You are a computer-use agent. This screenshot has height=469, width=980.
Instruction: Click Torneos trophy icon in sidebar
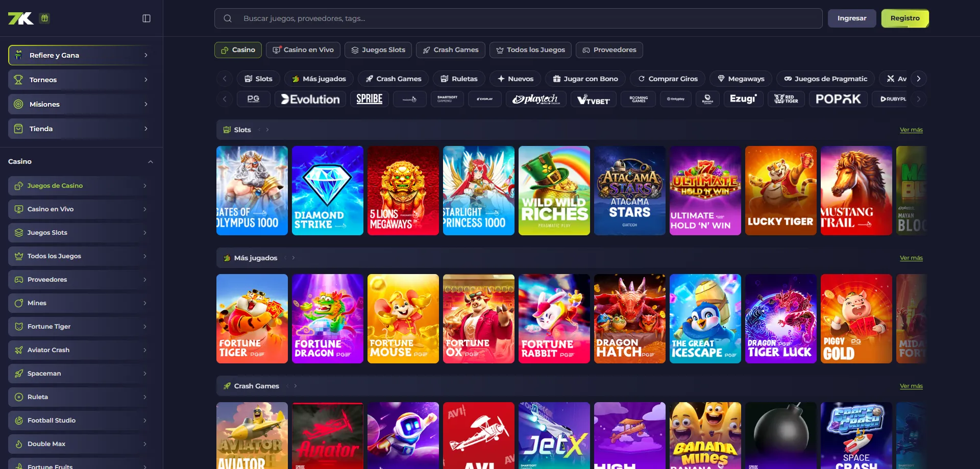tap(18, 80)
